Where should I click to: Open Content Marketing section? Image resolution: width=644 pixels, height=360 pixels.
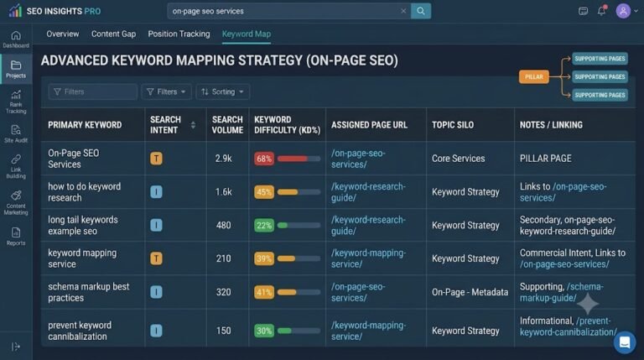click(16, 202)
